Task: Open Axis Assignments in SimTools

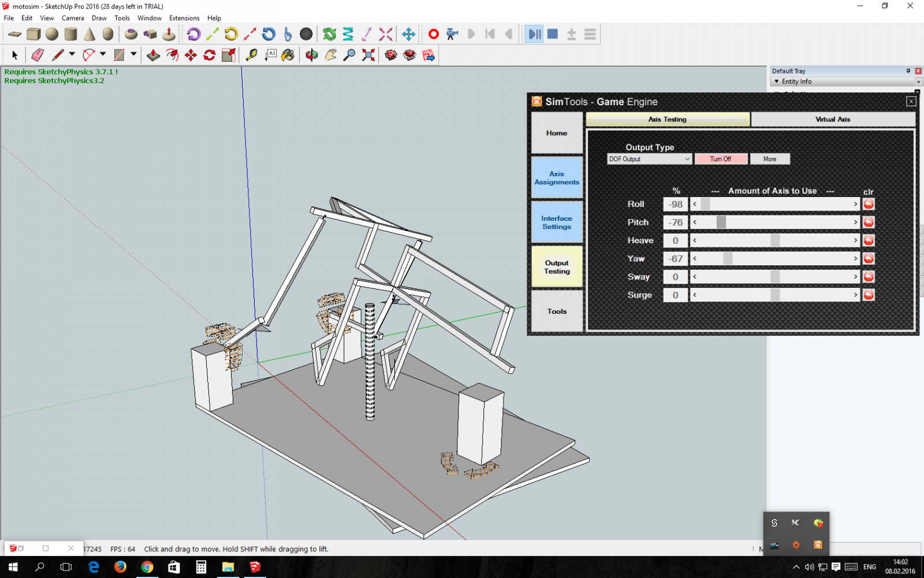Action: click(x=557, y=178)
